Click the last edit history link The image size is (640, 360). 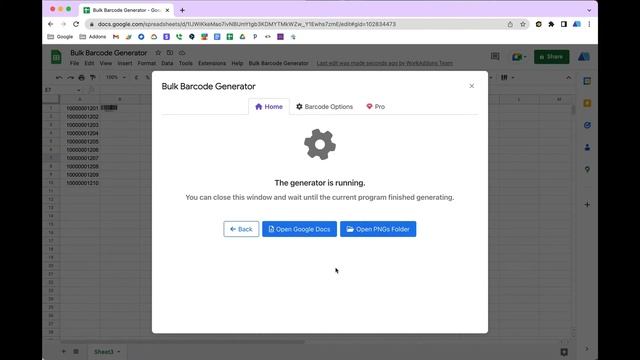tap(384, 63)
